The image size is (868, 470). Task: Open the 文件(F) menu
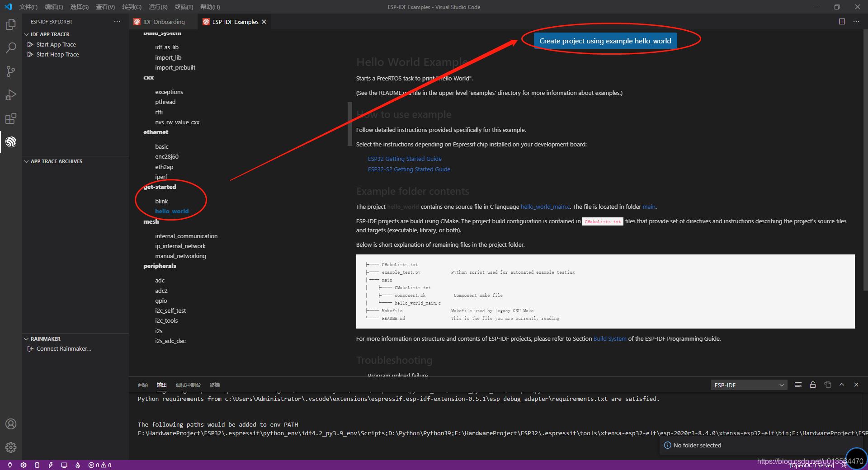click(x=28, y=7)
